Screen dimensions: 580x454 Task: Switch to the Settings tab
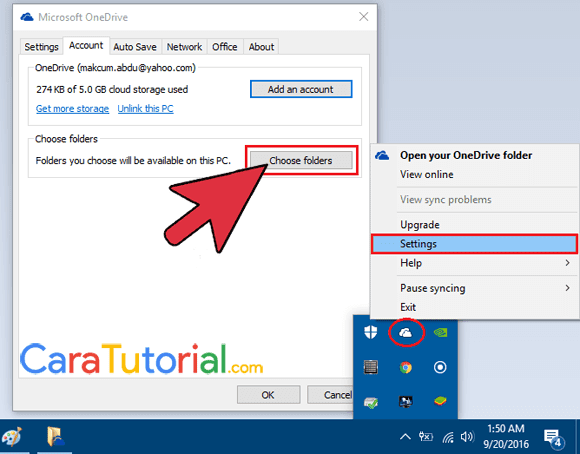(41, 47)
